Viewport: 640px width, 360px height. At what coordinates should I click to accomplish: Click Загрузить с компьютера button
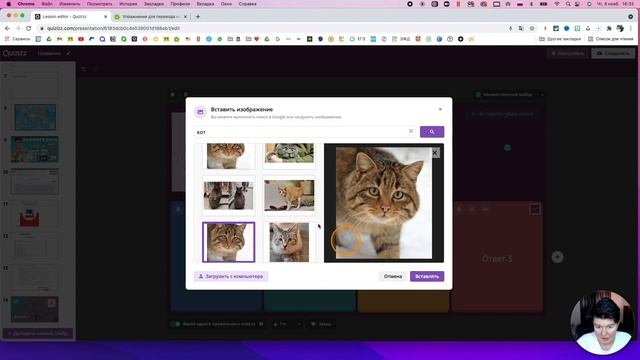(x=231, y=276)
